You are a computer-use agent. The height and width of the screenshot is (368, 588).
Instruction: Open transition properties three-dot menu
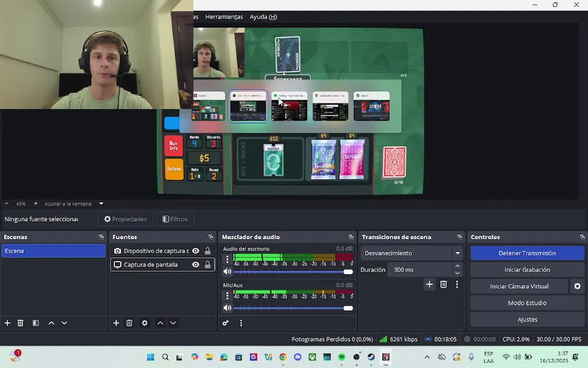pyautogui.click(x=457, y=285)
